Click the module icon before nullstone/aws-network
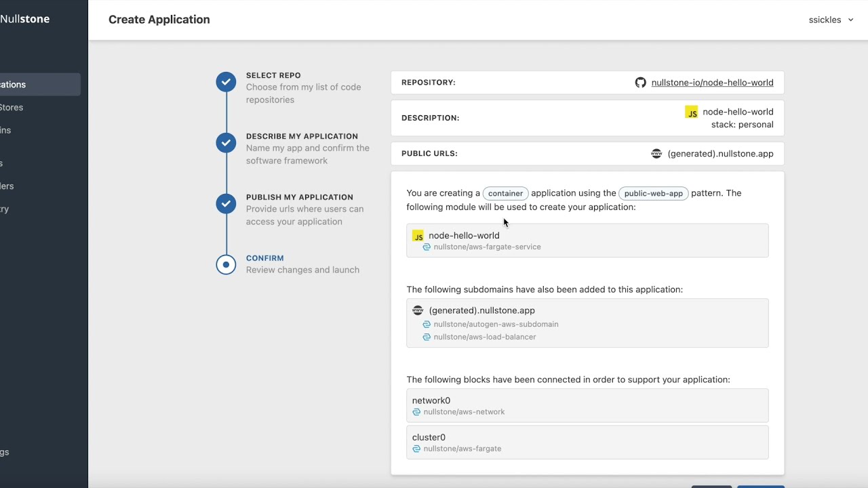The width and height of the screenshot is (868, 488). point(416,412)
